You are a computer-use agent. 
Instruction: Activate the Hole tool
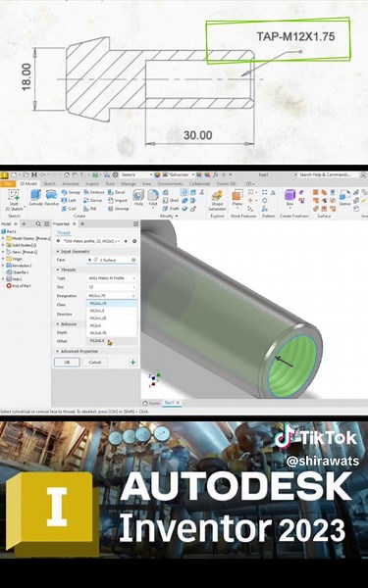(x=138, y=198)
